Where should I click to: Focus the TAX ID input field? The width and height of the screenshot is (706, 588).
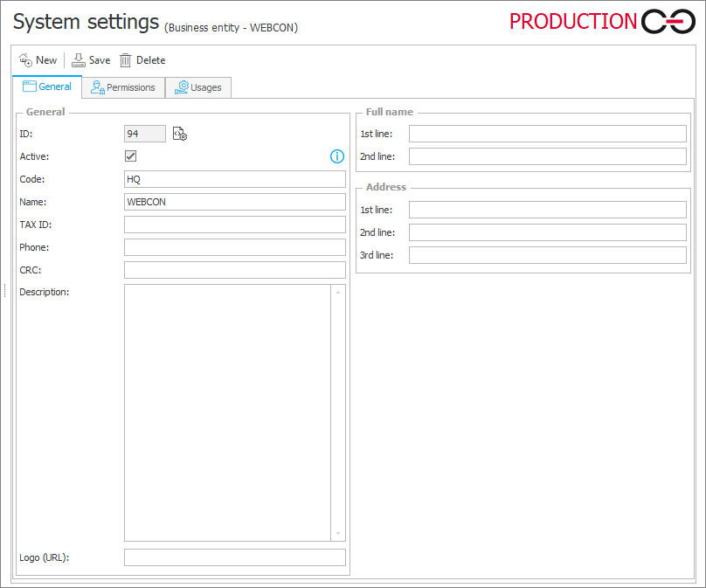click(x=235, y=225)
